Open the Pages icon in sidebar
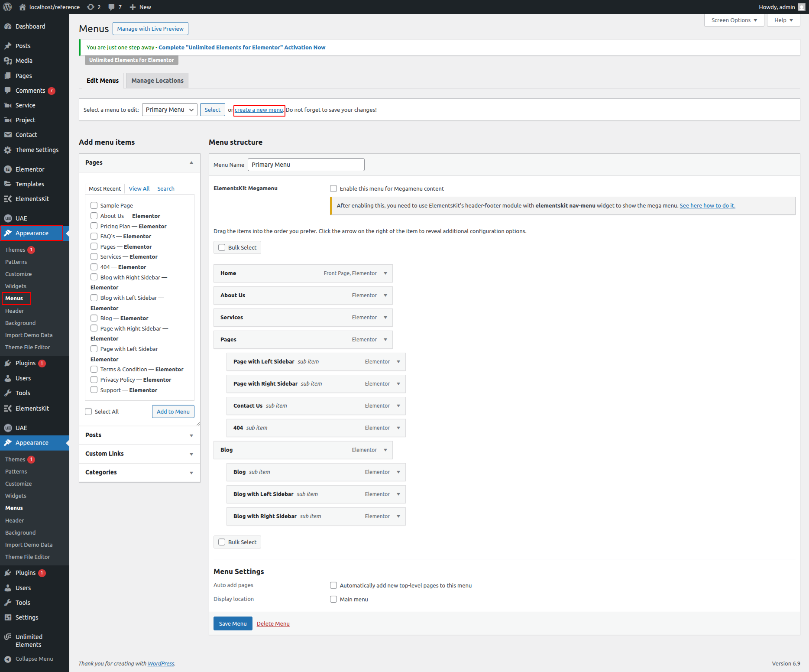The height and width of the screenshot is (672, 809). (x=8, y=76)
